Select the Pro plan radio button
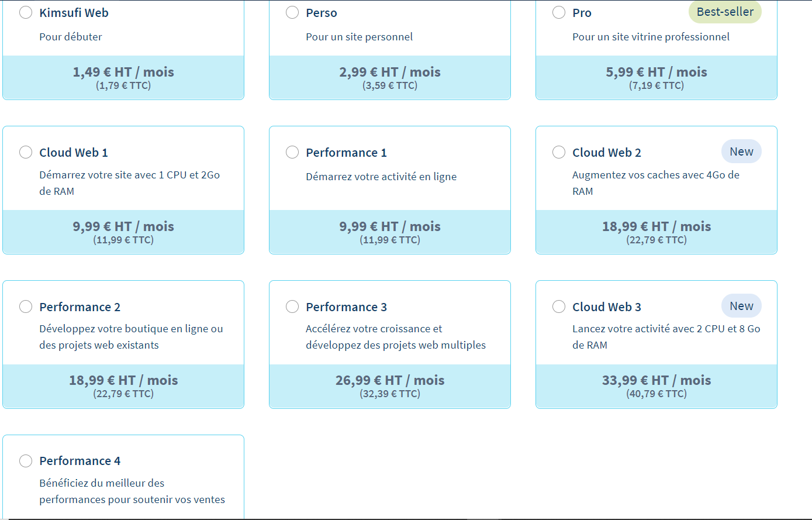812x520 pixels. [x=559, y=13]
